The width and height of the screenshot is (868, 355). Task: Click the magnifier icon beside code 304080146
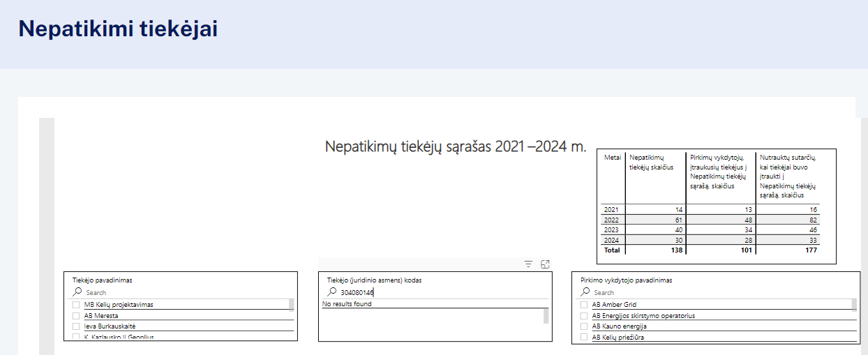coord(331,292)
